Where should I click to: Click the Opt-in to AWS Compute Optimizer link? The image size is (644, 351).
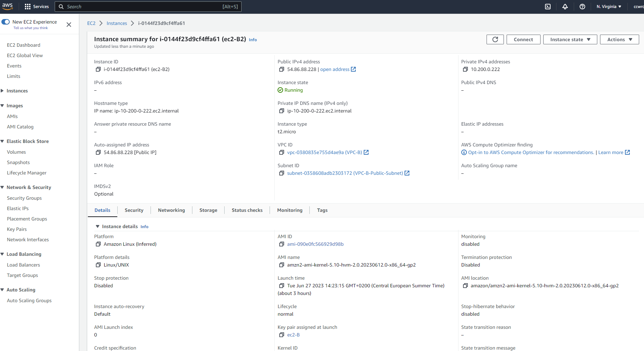coord(531,152)
